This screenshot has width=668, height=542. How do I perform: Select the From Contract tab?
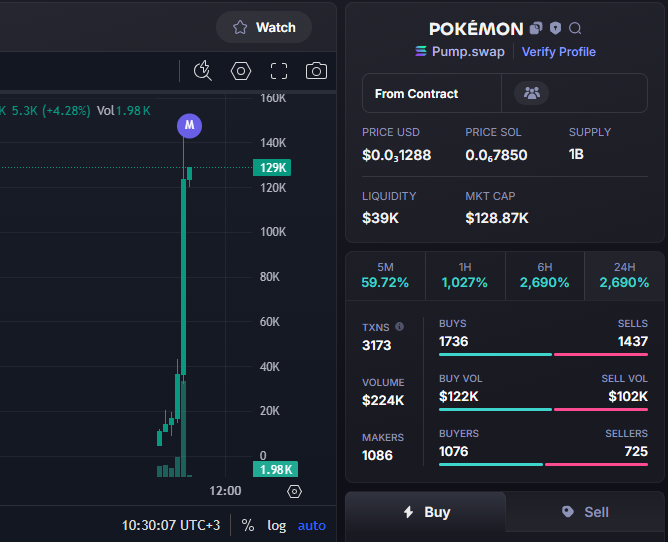(432, 93)
